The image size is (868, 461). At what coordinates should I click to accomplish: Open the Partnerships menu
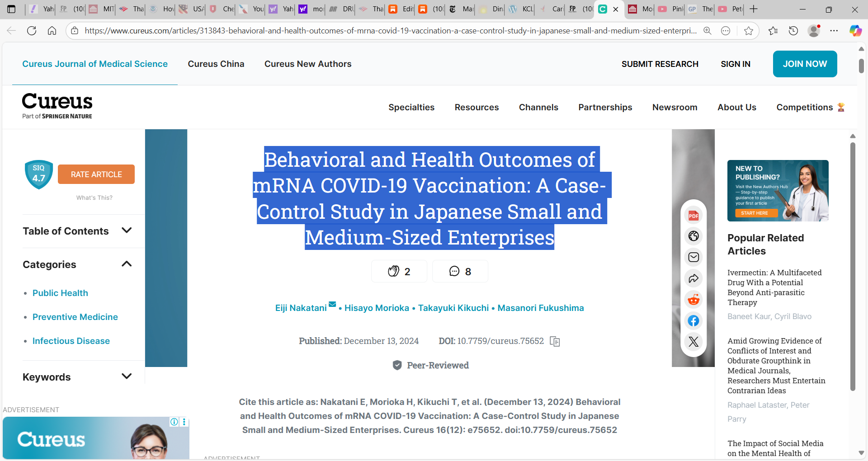pos(605,107)
